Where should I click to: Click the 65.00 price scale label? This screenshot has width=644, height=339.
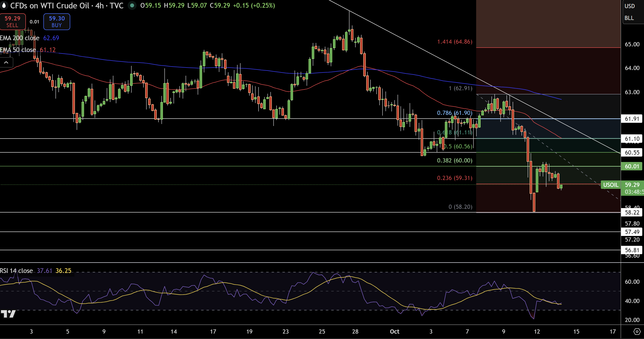[x=632, y=44]
